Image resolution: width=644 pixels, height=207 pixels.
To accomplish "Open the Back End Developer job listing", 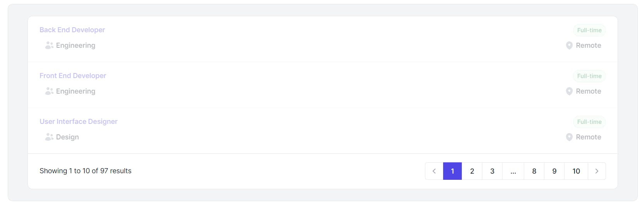I will tap(72, 30).
